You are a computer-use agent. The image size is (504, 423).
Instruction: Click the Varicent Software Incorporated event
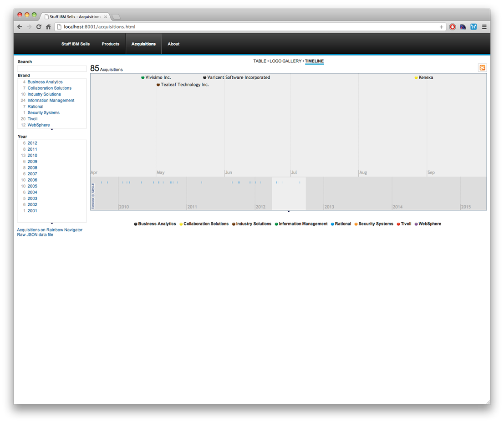(239, 77)
